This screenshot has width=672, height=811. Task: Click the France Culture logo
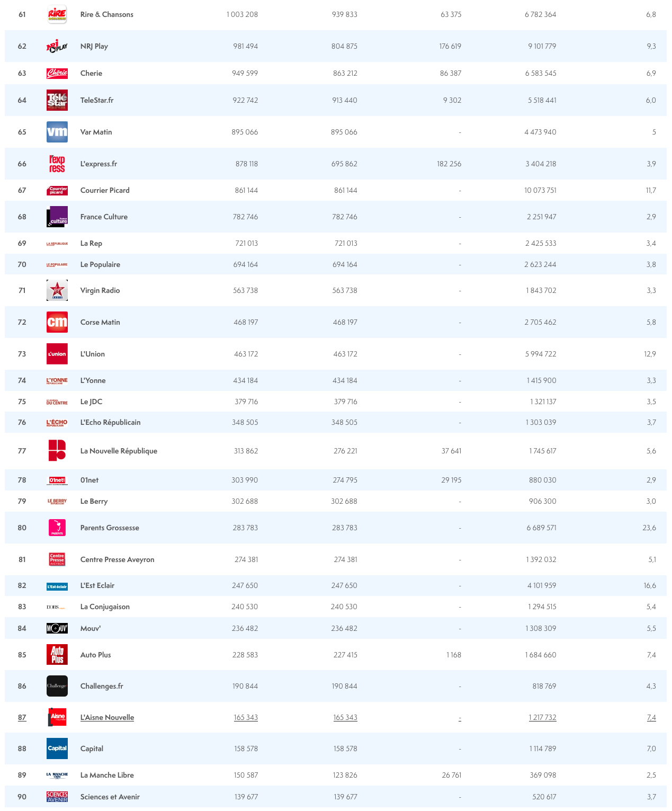click(x=57, y=217)
